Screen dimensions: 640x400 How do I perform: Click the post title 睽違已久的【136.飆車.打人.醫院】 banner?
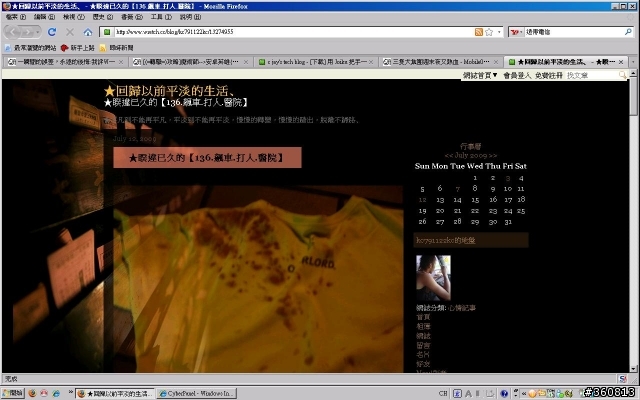[x=207, y=158]
